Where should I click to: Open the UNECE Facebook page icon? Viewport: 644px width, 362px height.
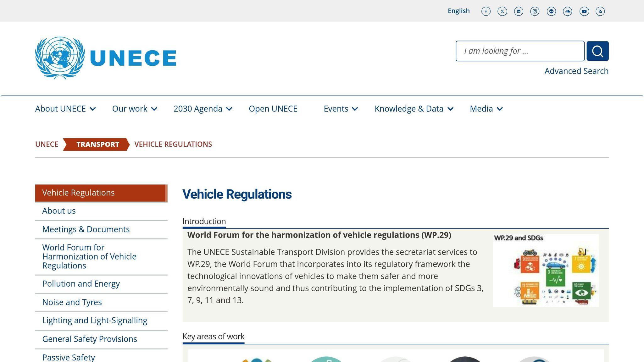[x=486, y=11]
